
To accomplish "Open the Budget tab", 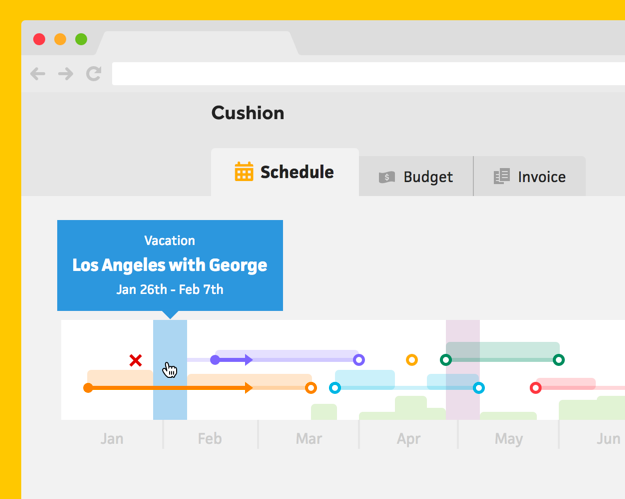I will (416, 176).
